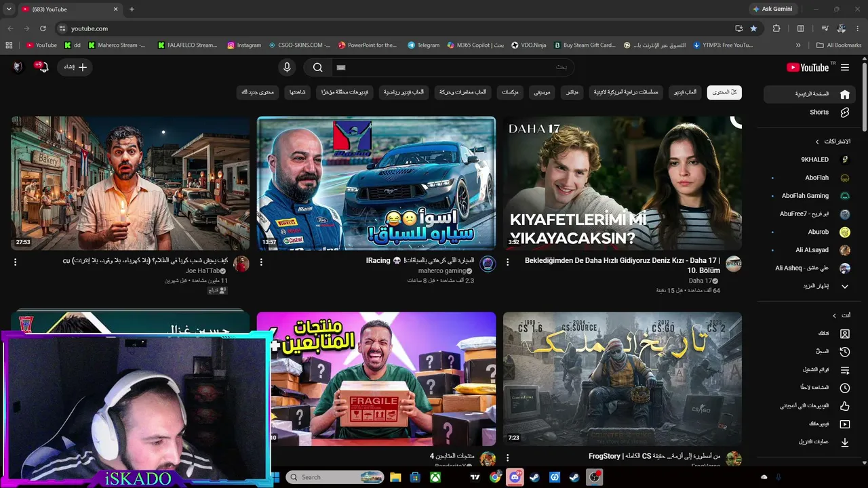Open the Xbox app in the taskbar

(x=435, y=477)
